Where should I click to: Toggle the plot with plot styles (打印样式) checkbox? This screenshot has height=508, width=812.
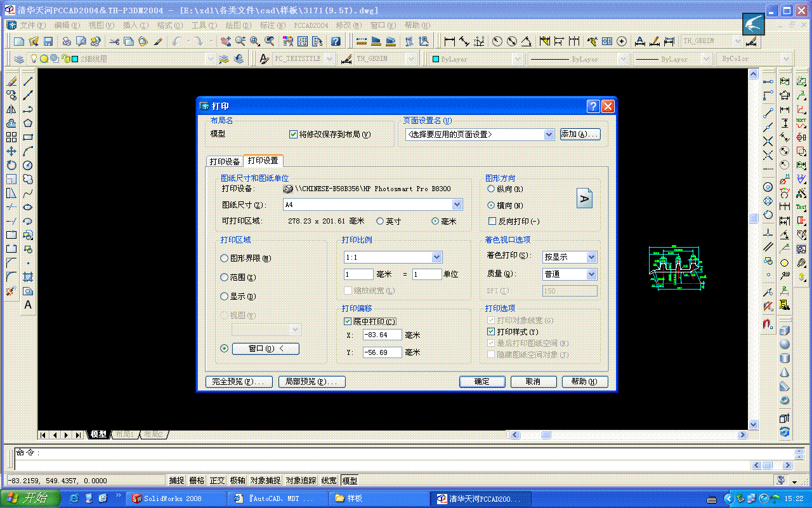[x=491, y=331]
